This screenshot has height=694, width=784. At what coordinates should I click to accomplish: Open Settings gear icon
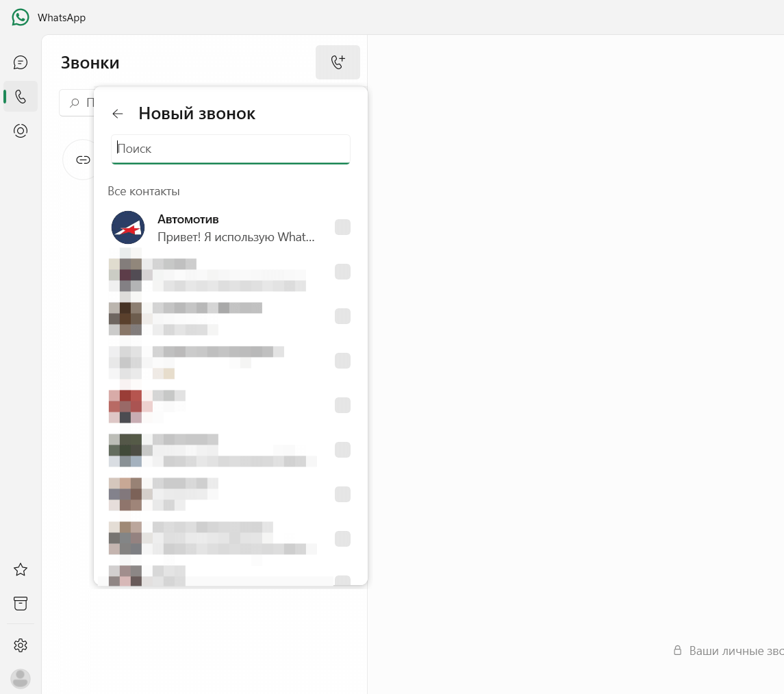[21, 645]
